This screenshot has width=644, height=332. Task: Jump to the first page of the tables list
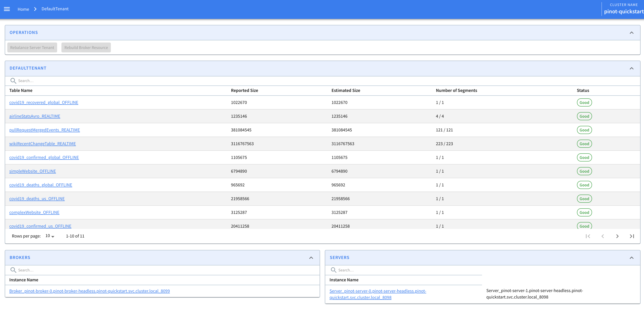pos(588,236)
